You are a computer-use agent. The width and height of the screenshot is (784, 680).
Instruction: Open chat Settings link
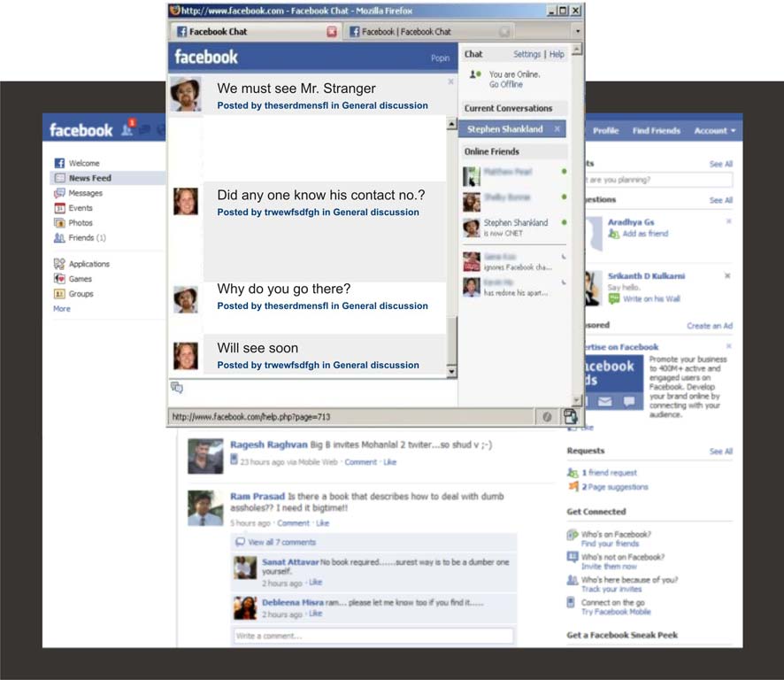tap(527, 54)
